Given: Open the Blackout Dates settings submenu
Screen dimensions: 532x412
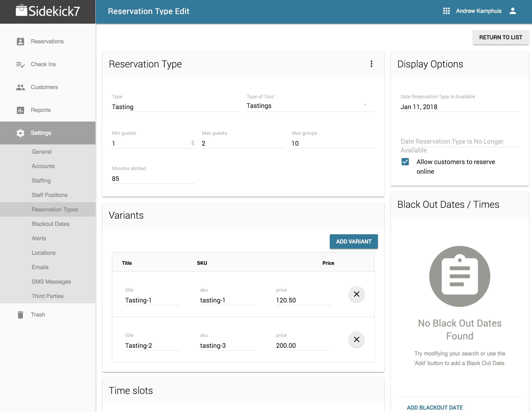Looking at the screenshot, I should (x=50, y=224).
